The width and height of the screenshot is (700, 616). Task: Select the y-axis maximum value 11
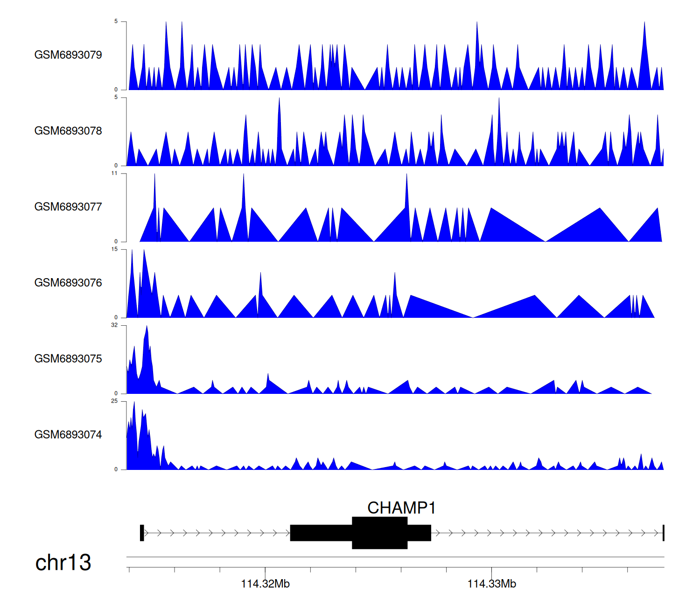coord(114,173)
